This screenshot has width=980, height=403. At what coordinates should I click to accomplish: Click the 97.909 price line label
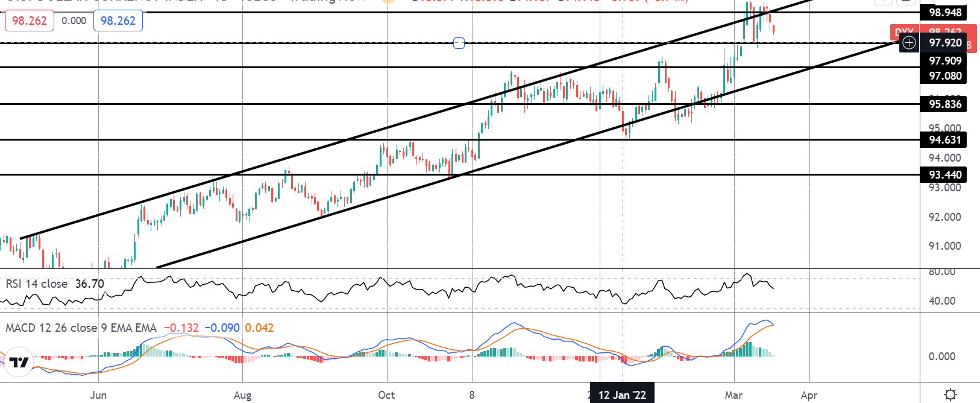click(x=944, y=60)
